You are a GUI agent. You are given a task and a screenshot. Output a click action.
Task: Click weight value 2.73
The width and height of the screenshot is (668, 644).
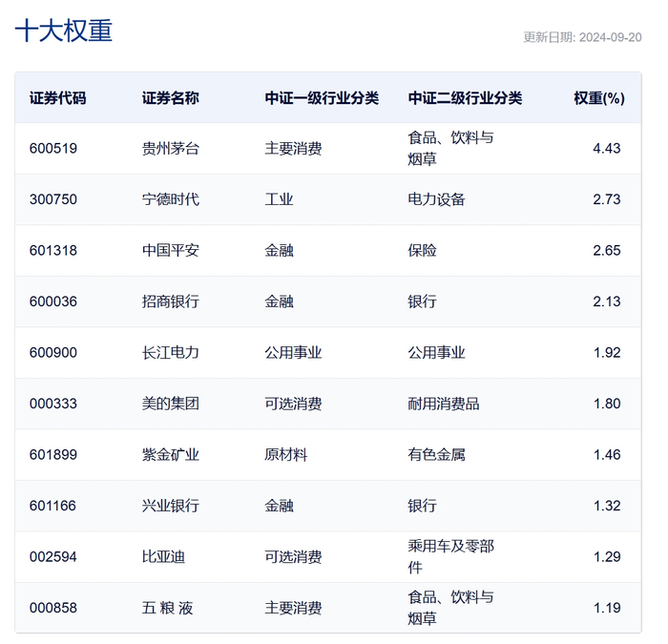[x=607, y=199]
